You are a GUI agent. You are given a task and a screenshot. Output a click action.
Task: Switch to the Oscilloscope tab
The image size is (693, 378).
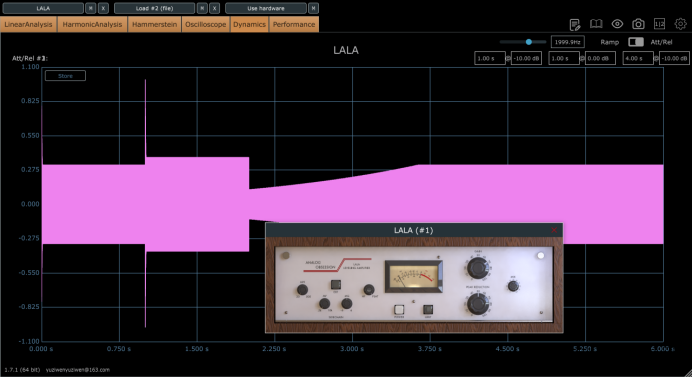click(x=206, y=24)
